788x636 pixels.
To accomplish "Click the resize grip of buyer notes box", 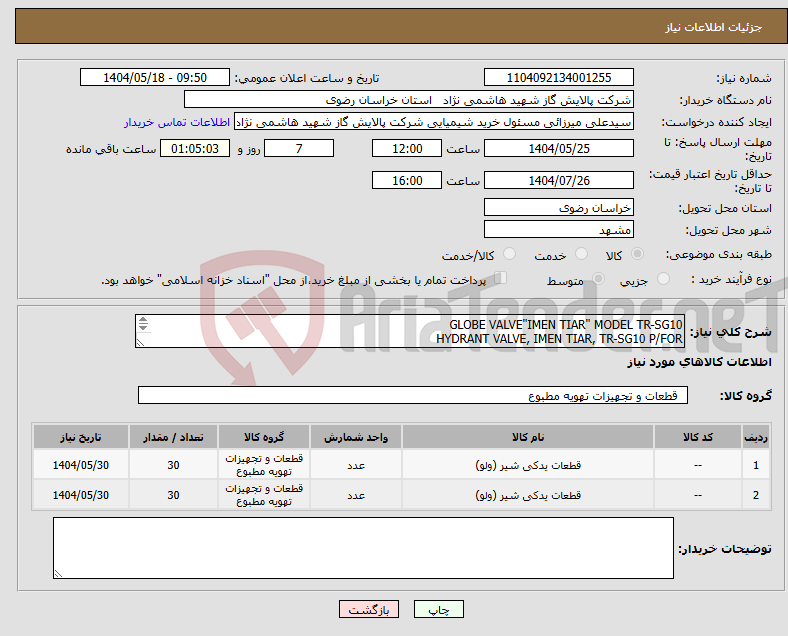I will pyautogui.click(x=58, y=574).
